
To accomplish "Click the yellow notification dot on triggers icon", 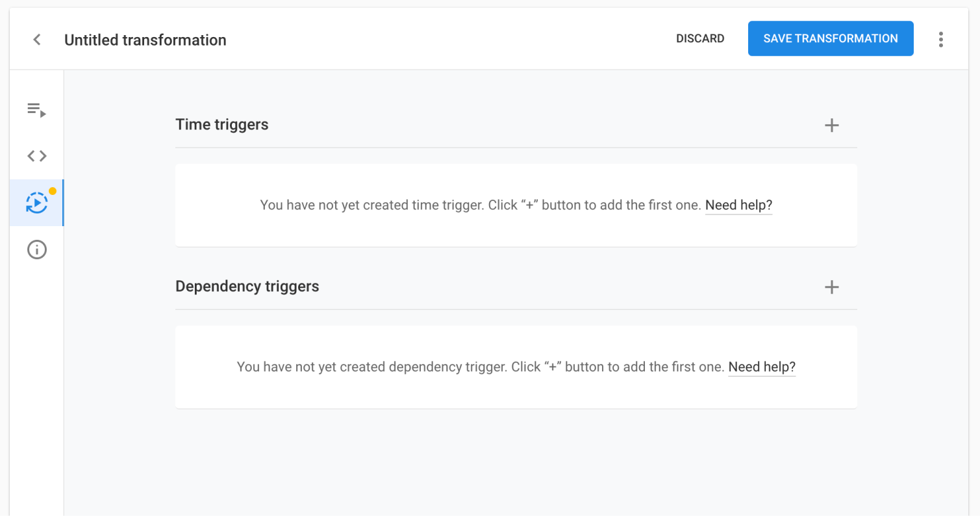I will (53, 192).
